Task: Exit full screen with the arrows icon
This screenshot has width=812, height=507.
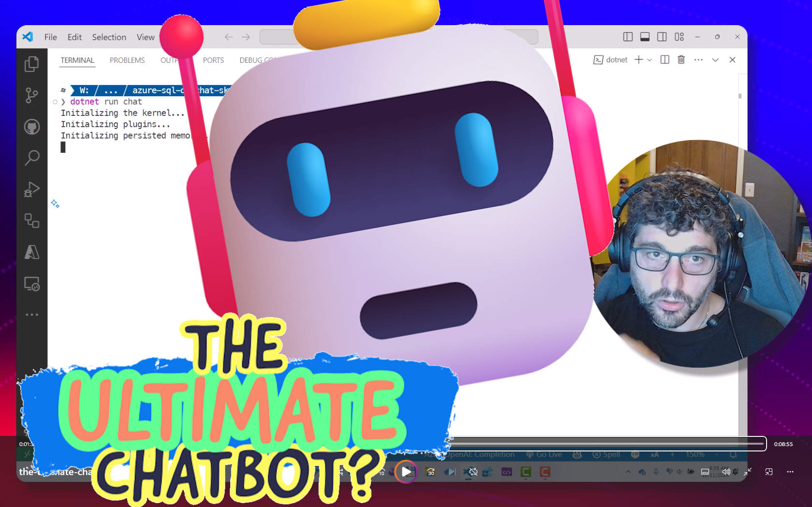Action: coord(748,472)
